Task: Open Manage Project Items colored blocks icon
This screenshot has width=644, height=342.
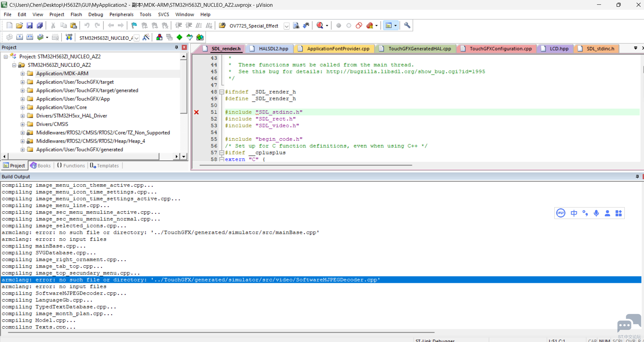Action: click(159, 37)
